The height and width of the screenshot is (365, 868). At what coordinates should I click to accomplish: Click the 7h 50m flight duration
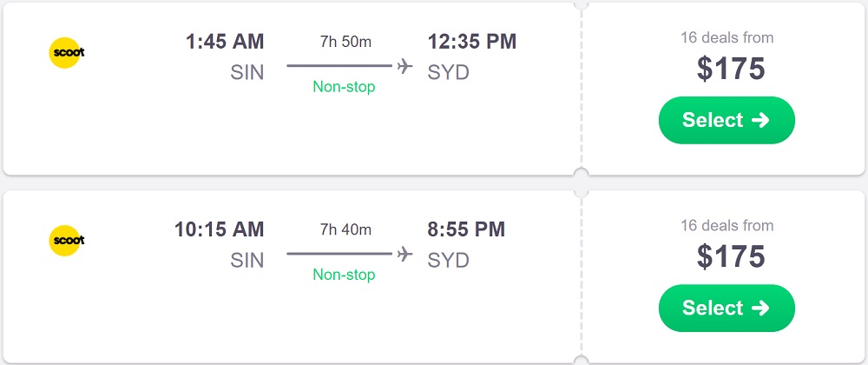(345, 42)
